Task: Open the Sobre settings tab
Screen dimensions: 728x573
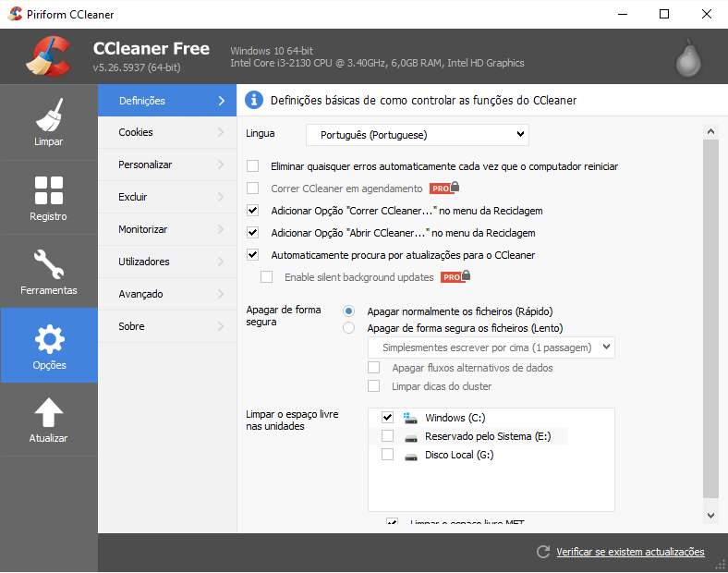Action: [x=167, y=326]
